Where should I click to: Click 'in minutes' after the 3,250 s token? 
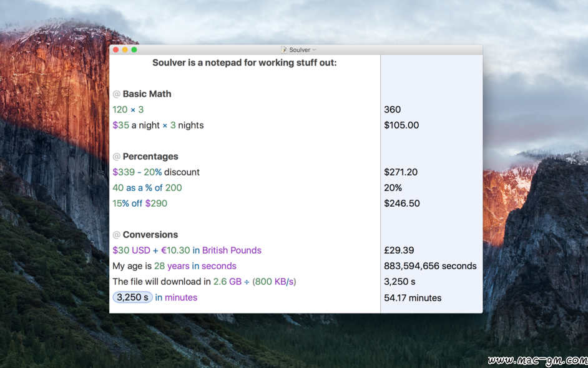click(176, 297)
